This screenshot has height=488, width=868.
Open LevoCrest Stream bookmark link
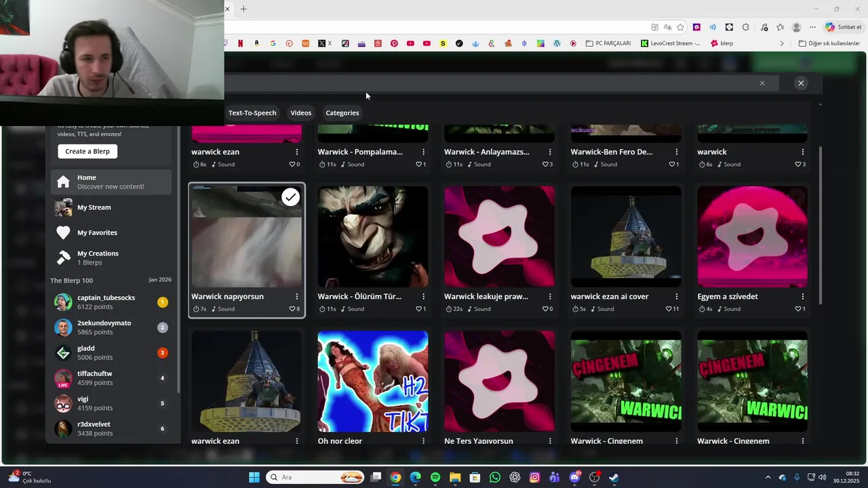[x=669, y=43]
